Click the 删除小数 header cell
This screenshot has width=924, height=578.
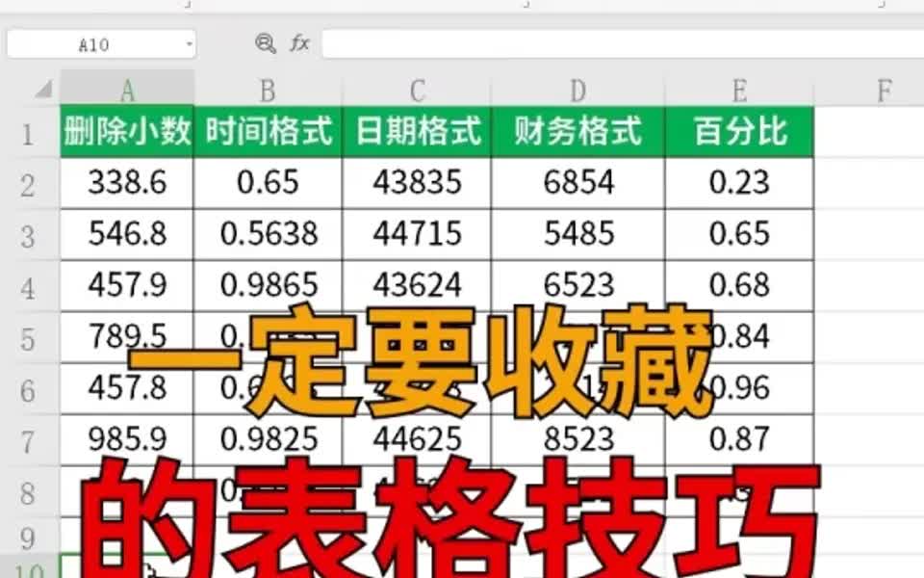(125, 132)
